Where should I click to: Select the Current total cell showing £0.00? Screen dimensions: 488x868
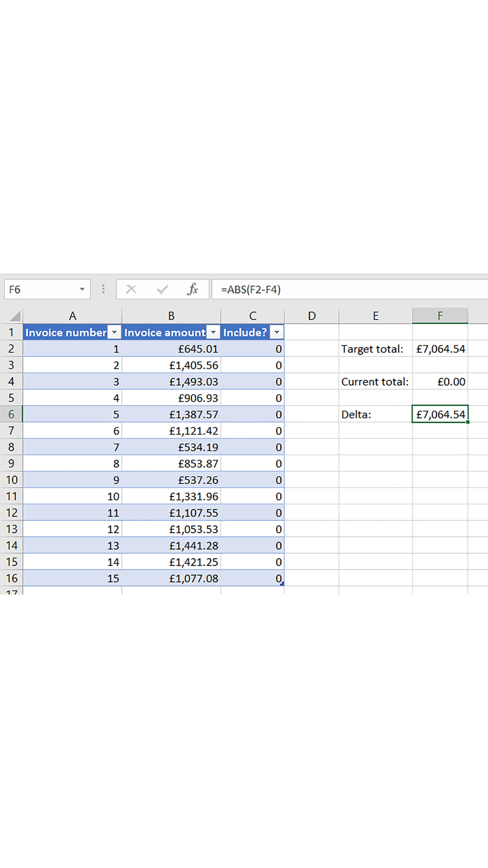440,382
